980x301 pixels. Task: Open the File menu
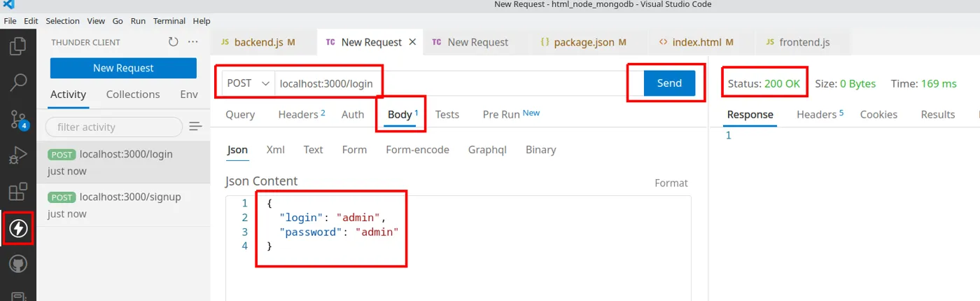point(10,21)
